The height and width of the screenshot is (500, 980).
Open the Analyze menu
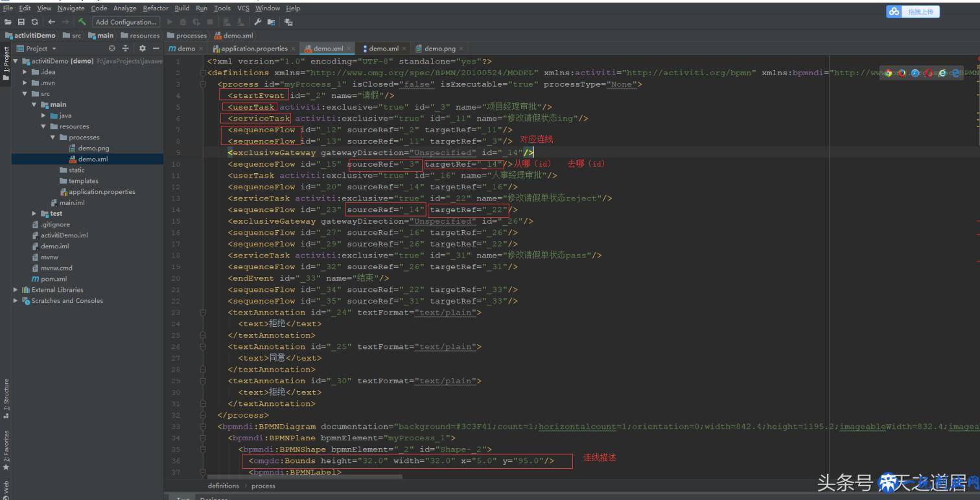click(124, 8)
